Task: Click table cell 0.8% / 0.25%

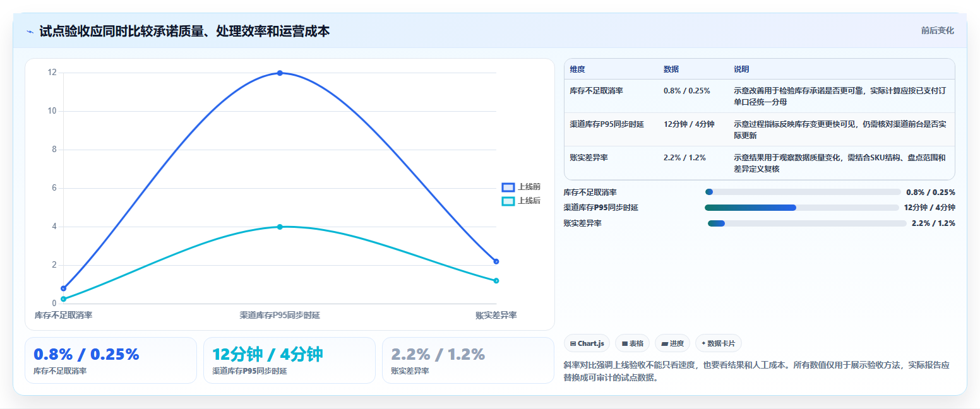Action: pos(686,90)
